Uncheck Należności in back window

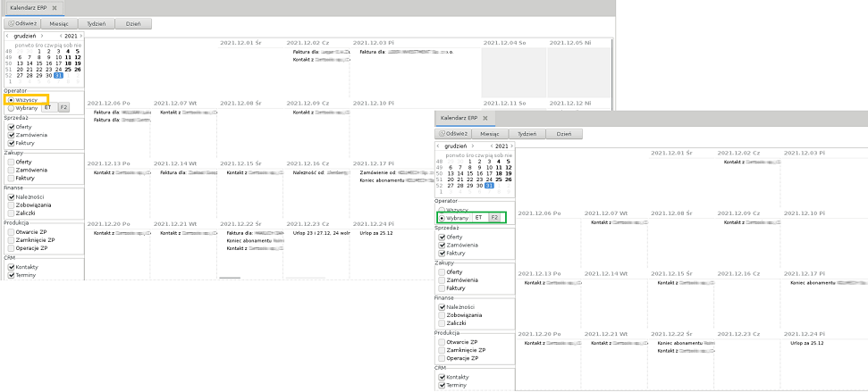11,196
